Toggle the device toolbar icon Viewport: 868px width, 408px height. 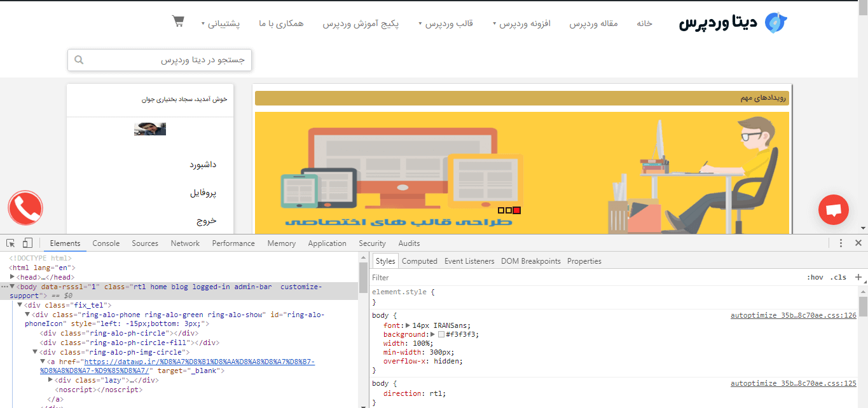(x=27, y=243)
